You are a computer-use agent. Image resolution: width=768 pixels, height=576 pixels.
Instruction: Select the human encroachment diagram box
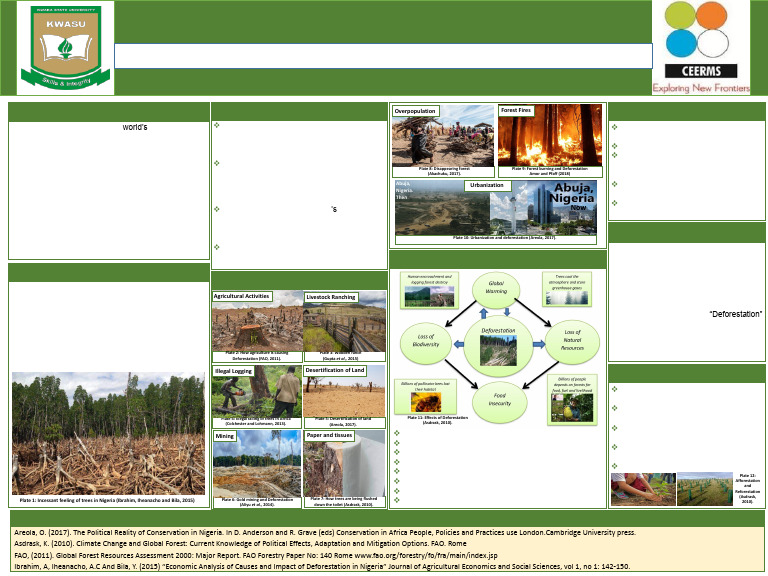pyautogui.click(x=430, y=290)
